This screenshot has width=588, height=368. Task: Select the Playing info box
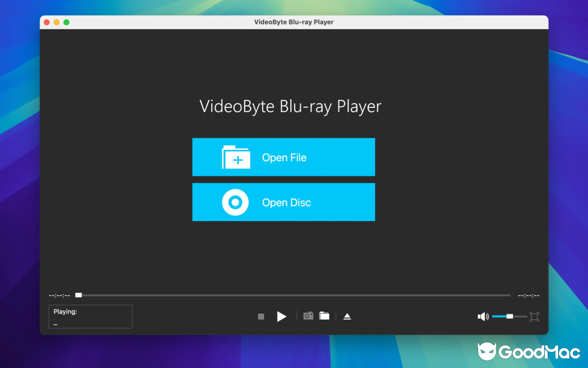pos(90,316)
